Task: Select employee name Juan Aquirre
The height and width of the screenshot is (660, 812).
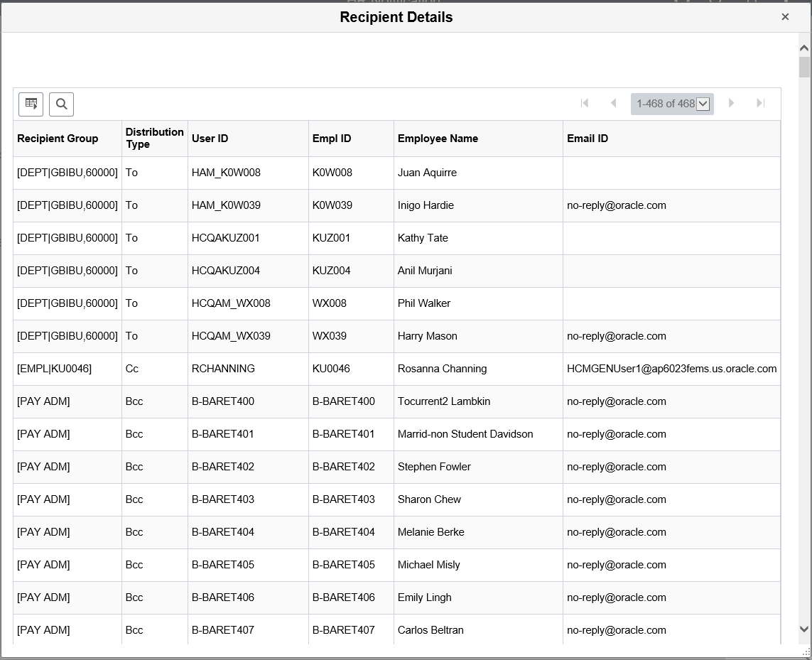Action: [x=427, y=173]
